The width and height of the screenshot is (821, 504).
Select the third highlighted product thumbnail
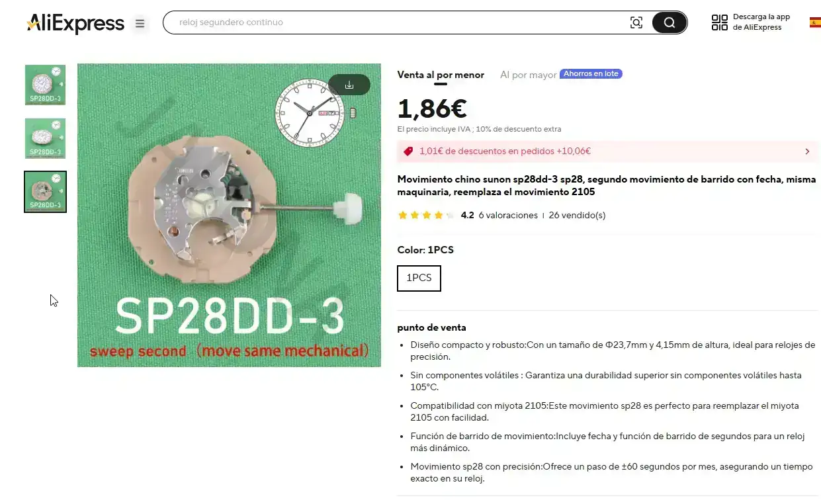pos(46,192)
